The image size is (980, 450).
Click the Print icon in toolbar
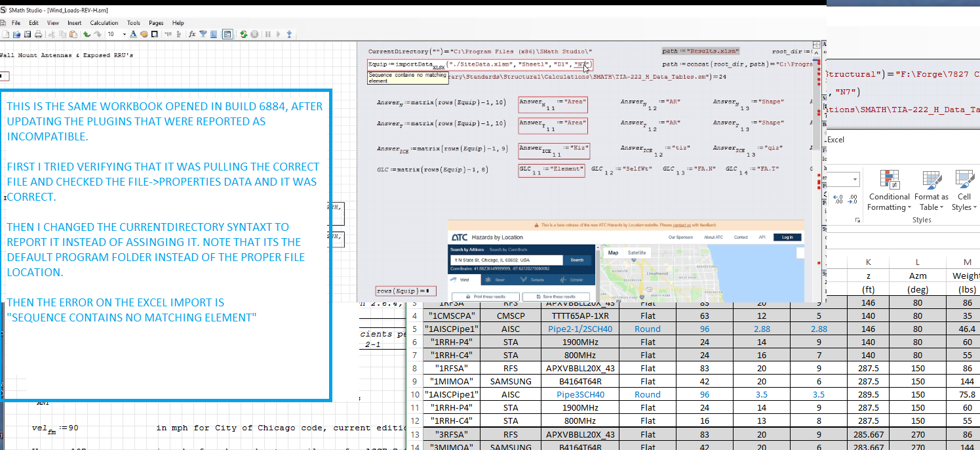(x=38, y=34)
